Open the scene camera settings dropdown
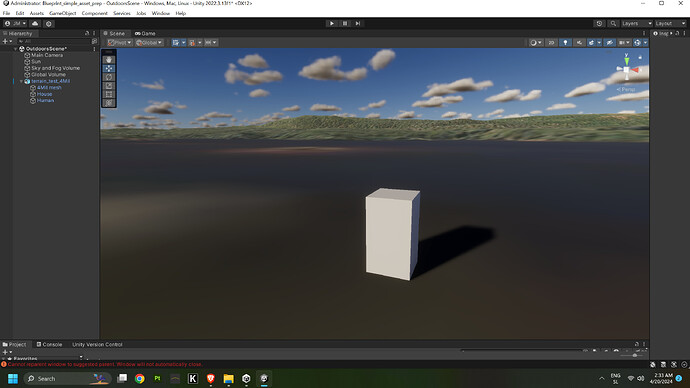The width and height of the screenshot is (690, 388). 624,43
